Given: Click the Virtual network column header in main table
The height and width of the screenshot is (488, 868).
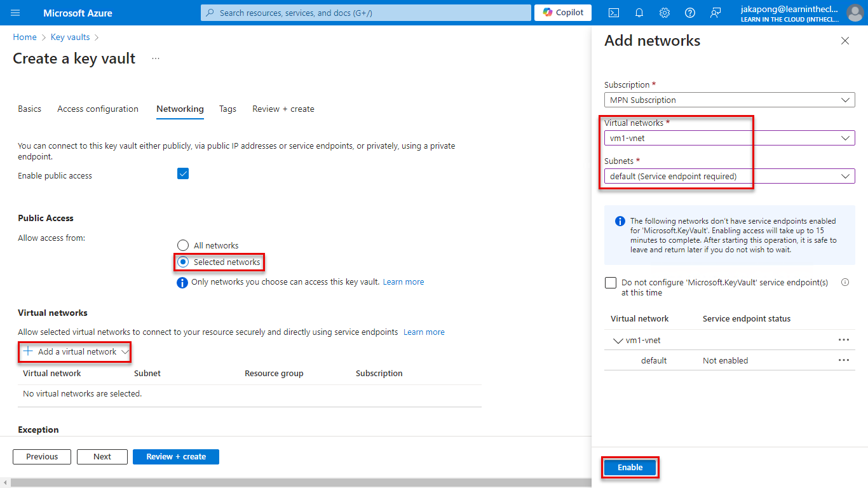Looking at the screenshot, I should (x=52, y=373).
